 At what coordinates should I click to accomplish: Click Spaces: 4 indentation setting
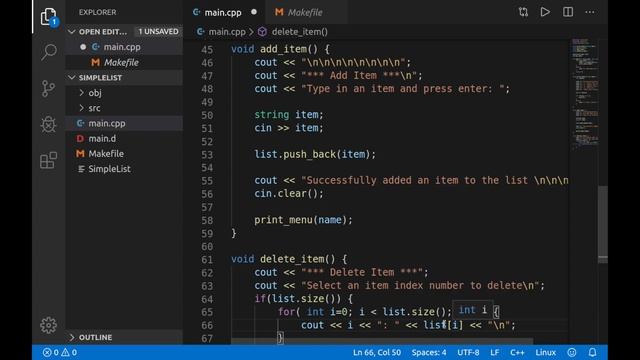click(429, 352)
